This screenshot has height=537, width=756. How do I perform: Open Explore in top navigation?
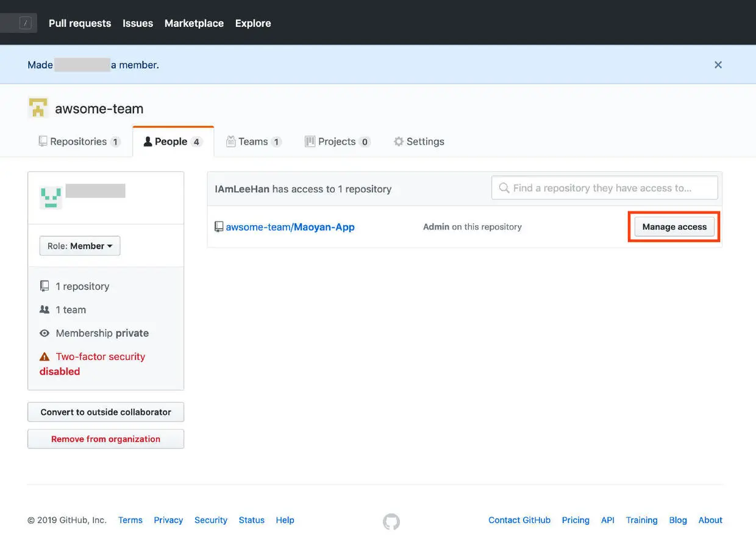pos(253,23)
